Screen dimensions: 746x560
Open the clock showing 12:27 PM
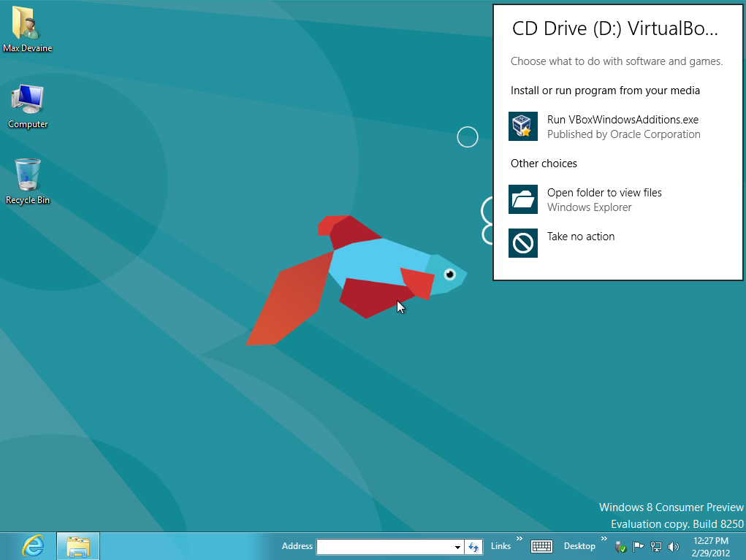point(711,547)
